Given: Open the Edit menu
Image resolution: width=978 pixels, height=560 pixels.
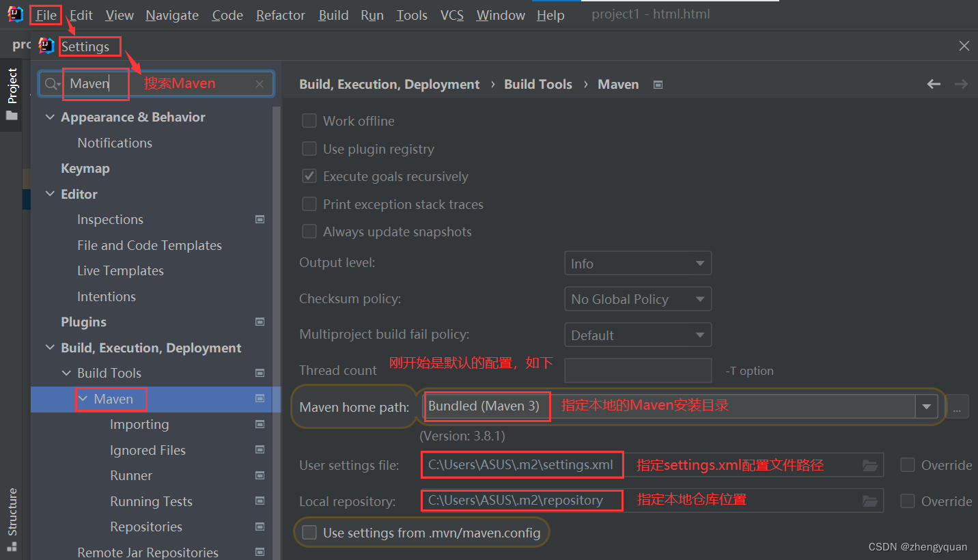Looking at the screenshot, I should 81,15.
